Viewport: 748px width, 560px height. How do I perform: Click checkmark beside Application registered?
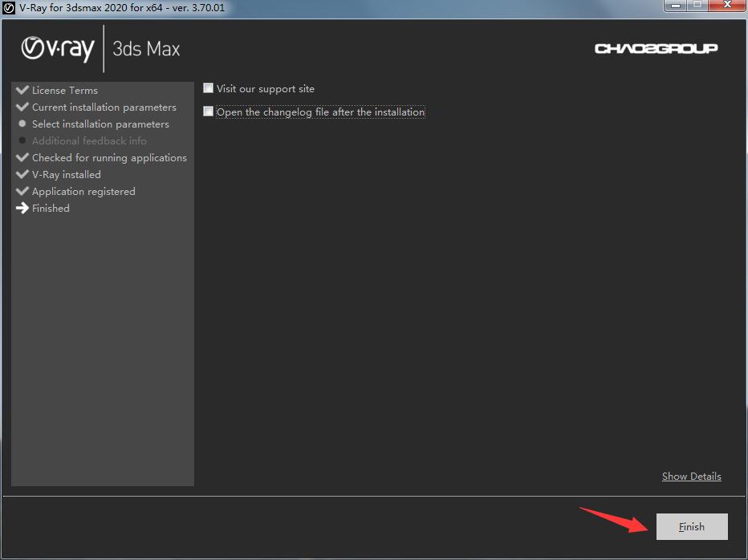(22, 191)
